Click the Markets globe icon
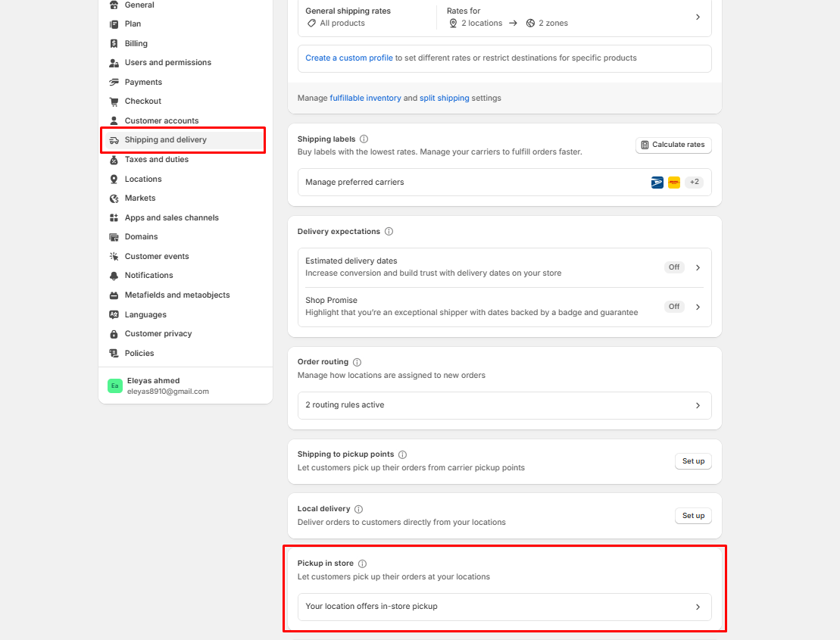 pos(114,198)
